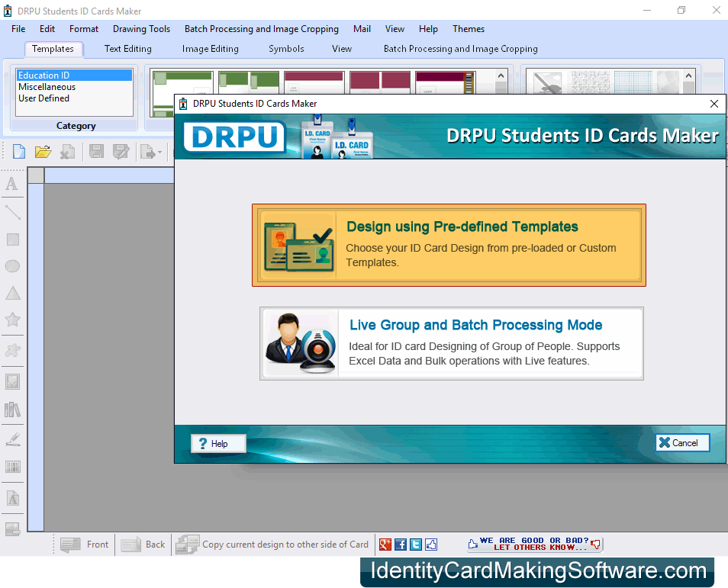Select the Ellipse shape tool
The image size is (728, 588).
[x=12, y=266]
